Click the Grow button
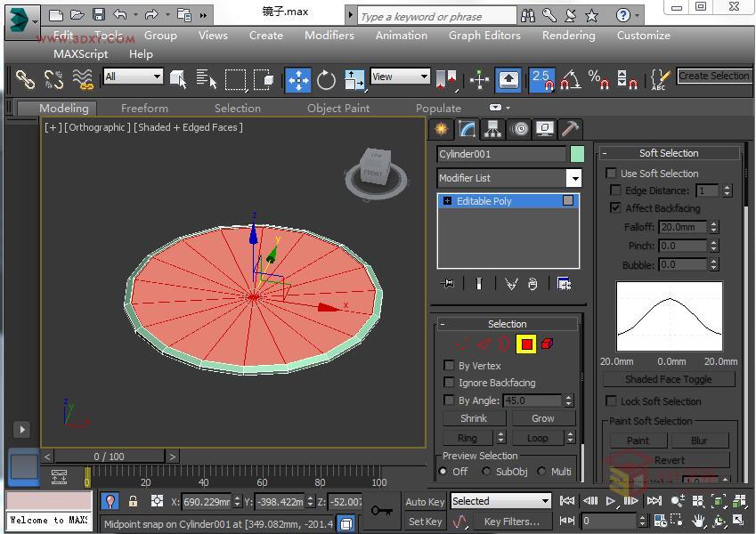Screen dimensions: 756x534 (x=542, y=417)
